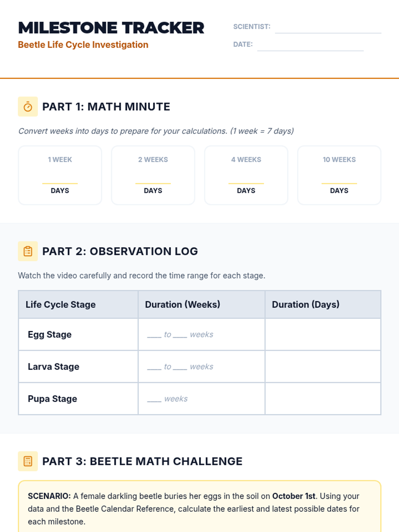Select the Pupa Stage duration days cell

click(x=323, y=399)
